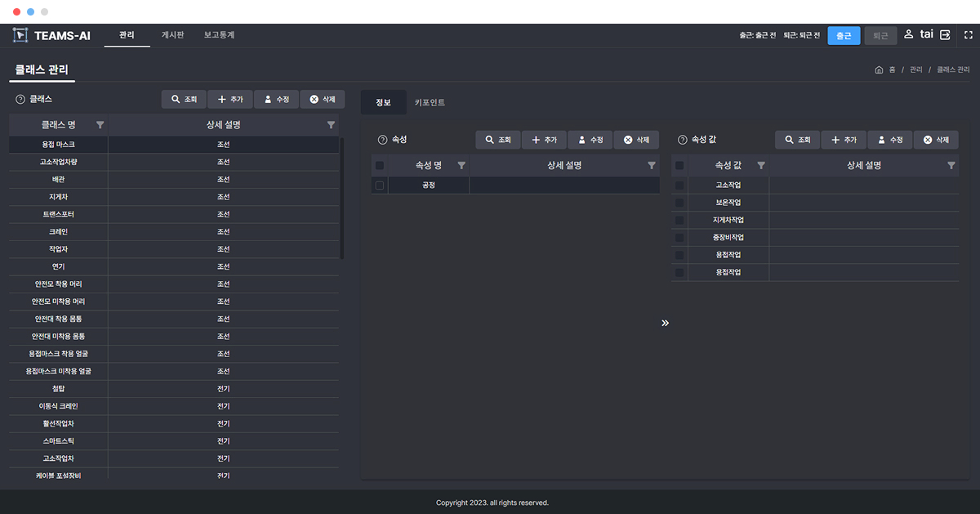Check the checkbox next to 고소작업
This screenshot has height=514, width=980.
(x=679, y=185)
